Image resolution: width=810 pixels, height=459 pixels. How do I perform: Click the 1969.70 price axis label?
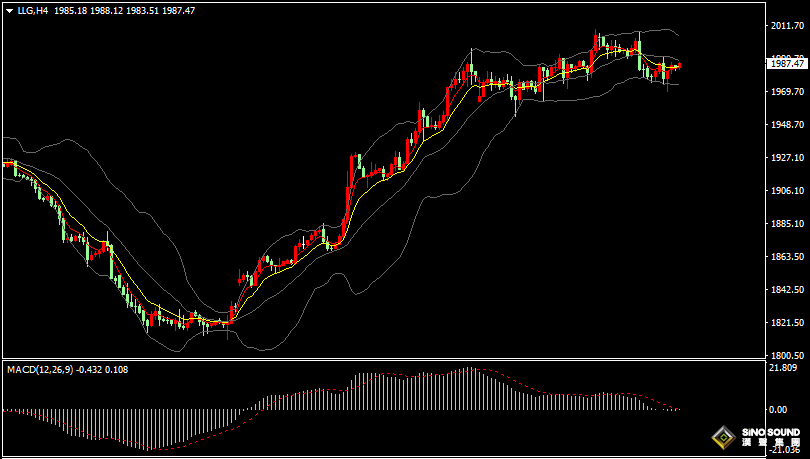[x=787, y=92]
